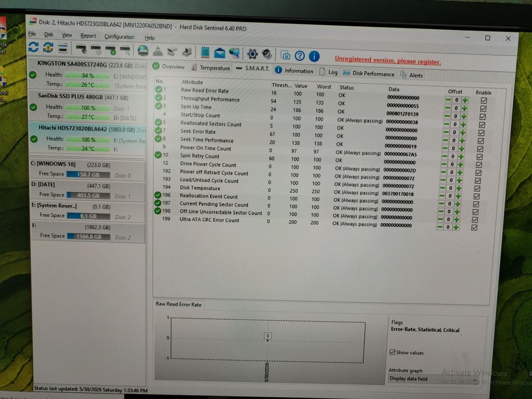Click green plus offset for Raw Read Error Rate
The width and height of the screenshot is (532, 399).
pos(465,100)
